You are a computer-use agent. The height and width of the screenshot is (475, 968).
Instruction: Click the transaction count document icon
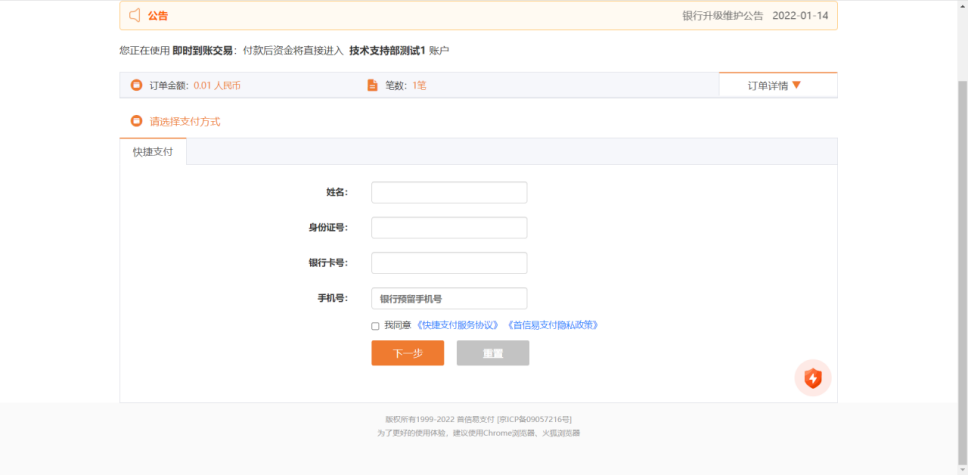coord(372,85)
